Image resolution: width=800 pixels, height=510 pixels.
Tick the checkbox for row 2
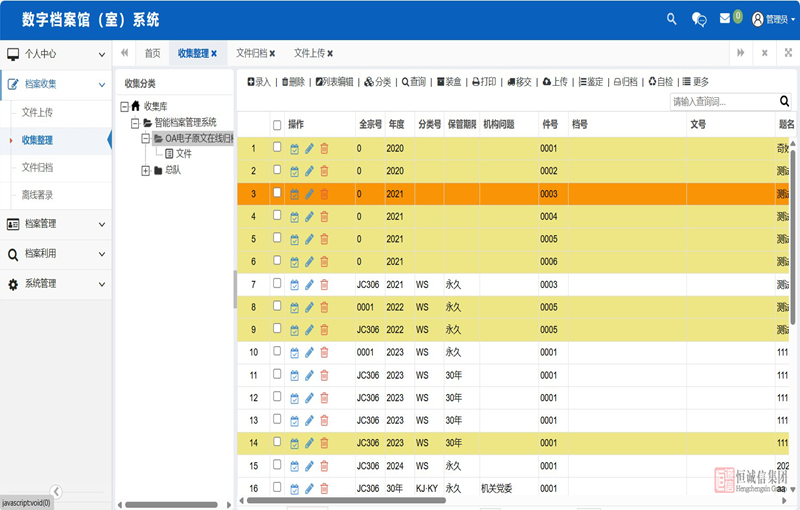(277, 171)
